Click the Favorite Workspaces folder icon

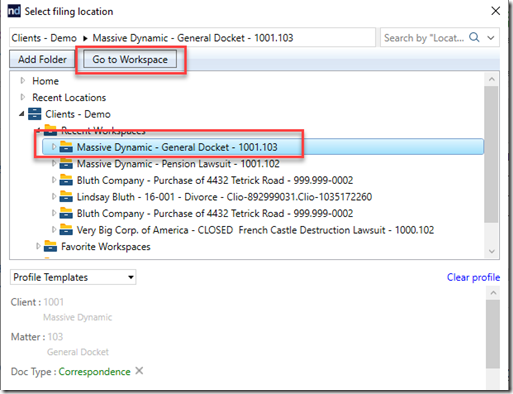(x=50, y=246)
